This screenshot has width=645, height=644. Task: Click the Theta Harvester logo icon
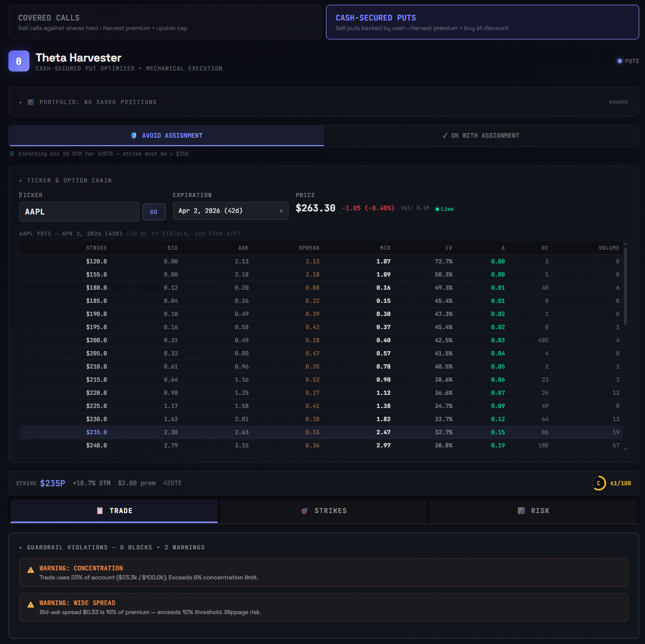[x=18, y=62]
